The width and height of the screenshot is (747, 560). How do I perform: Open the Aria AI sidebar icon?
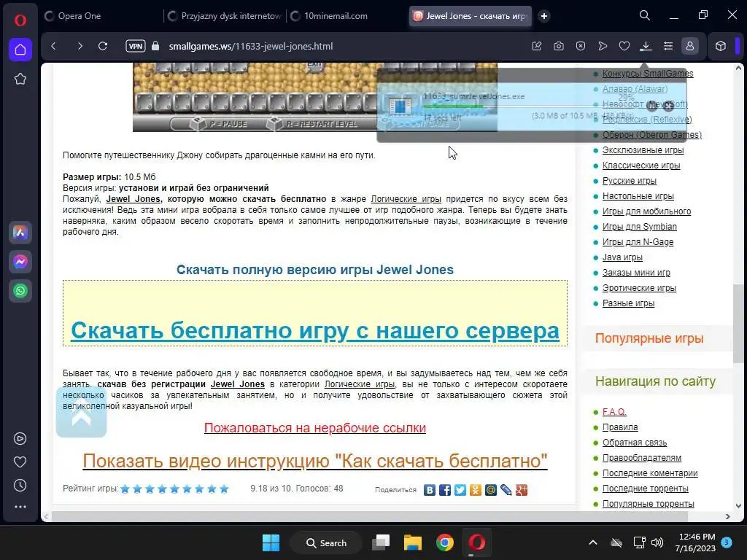click(20, 233)
